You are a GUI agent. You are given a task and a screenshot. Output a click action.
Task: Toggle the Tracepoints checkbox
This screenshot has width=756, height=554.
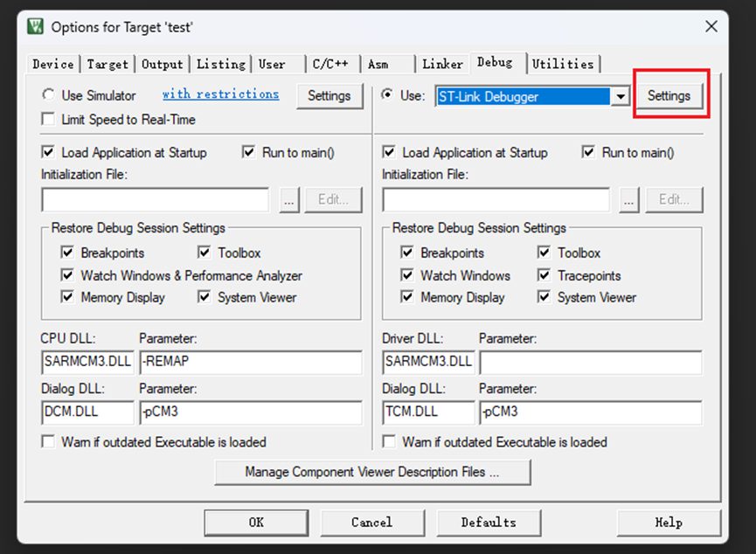pos(544,275)
